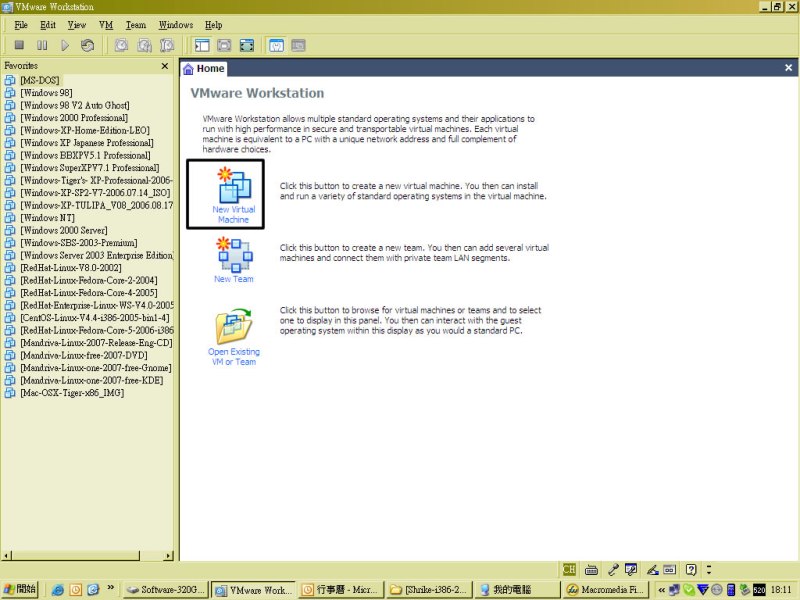
Task: Select [MS-DOS] in Favorites
Action: point(40,80)
